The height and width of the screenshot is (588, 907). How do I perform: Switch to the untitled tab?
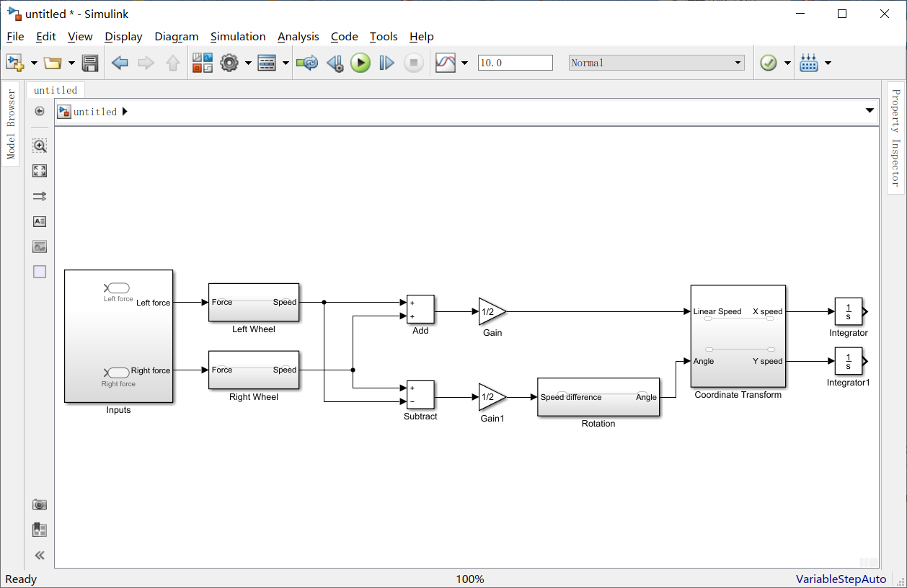pos(56,90)
